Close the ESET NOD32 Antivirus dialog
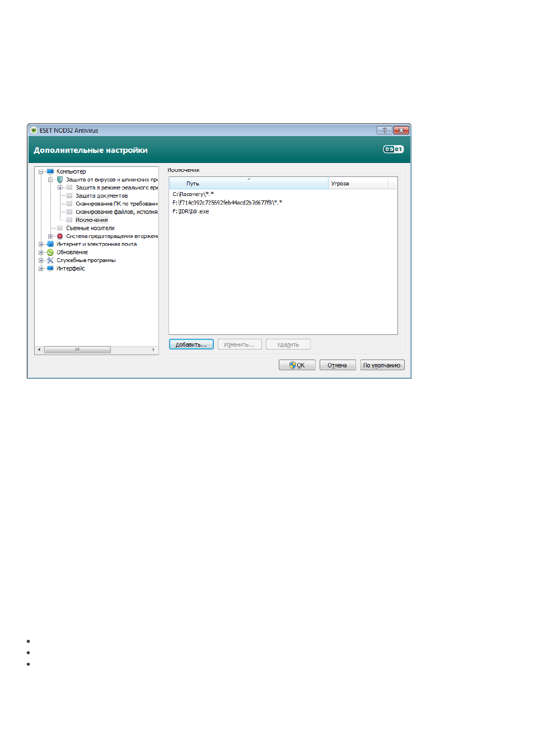This screenshot has height=756, width=534. click(x=401, y=130)
